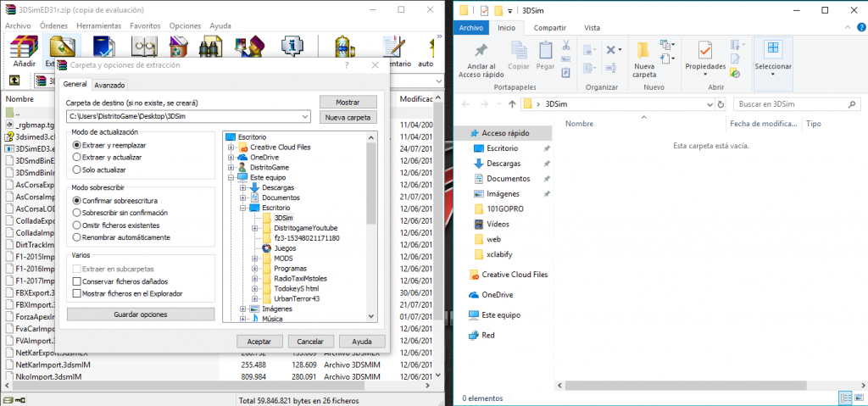Expand Descargas node in folder tree
The image size is (868, 406).
tap(242, 188)
